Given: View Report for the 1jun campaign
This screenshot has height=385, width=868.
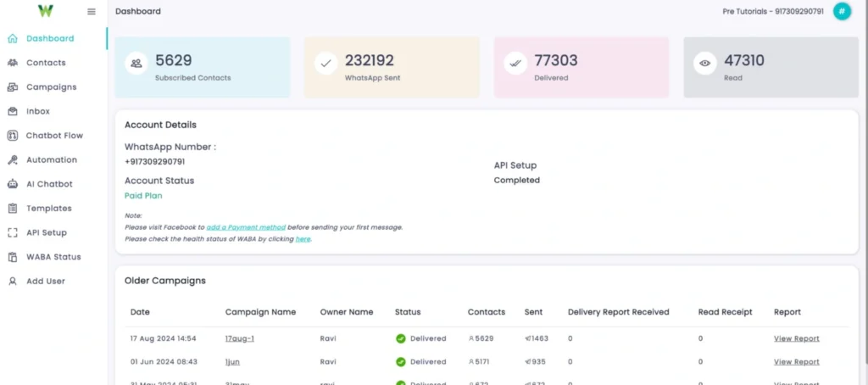Looking at the screenshot, I should click(x=796, y=361).
